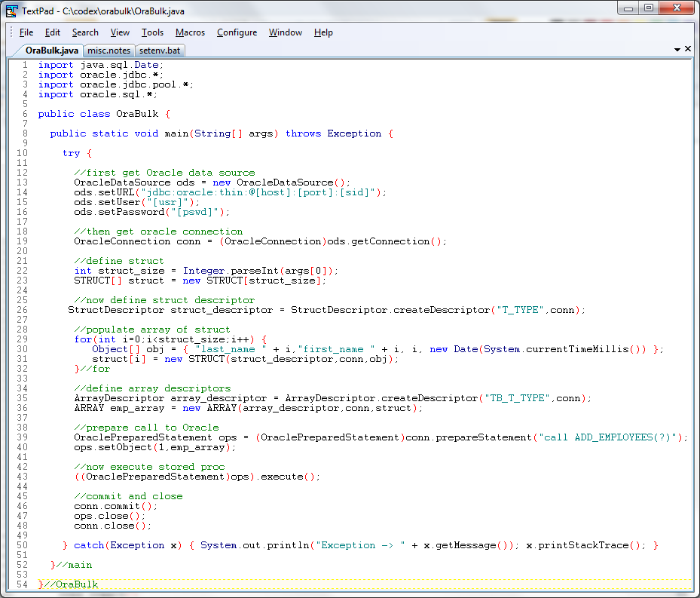The image size is (700, 598).
Task: Click line number 27 in the gutter
Action: click(22, 320)
